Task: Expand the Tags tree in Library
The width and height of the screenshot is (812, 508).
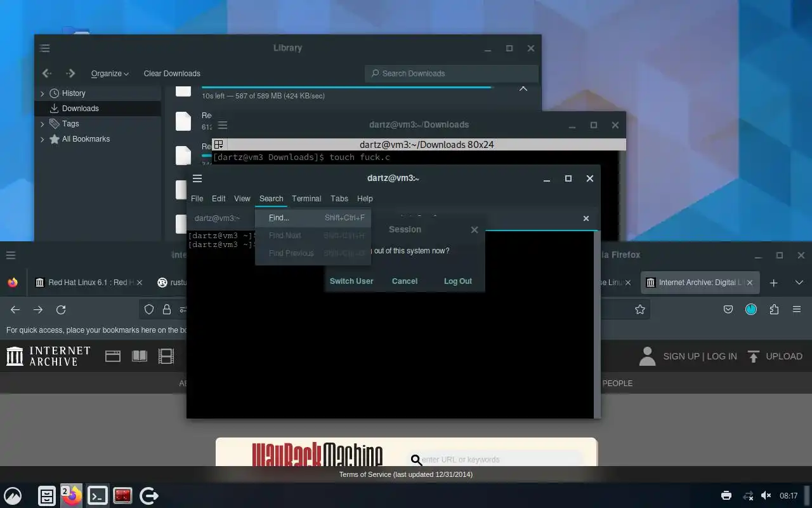Action: [43, 124]
